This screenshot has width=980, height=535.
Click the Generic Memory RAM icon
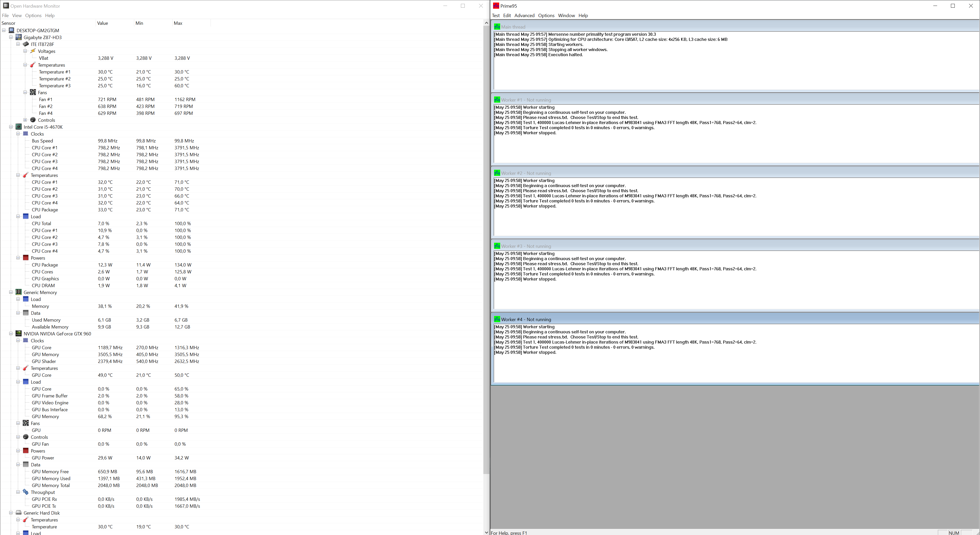point(19,292)
